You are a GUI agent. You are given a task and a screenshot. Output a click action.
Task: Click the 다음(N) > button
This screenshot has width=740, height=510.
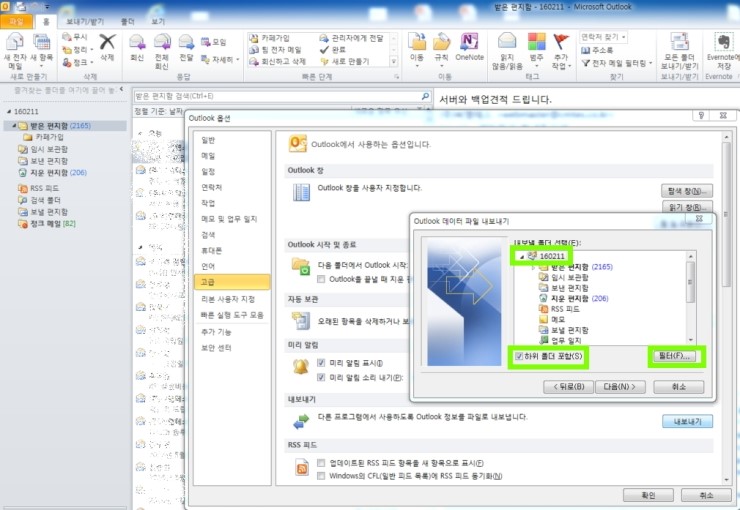620,387
